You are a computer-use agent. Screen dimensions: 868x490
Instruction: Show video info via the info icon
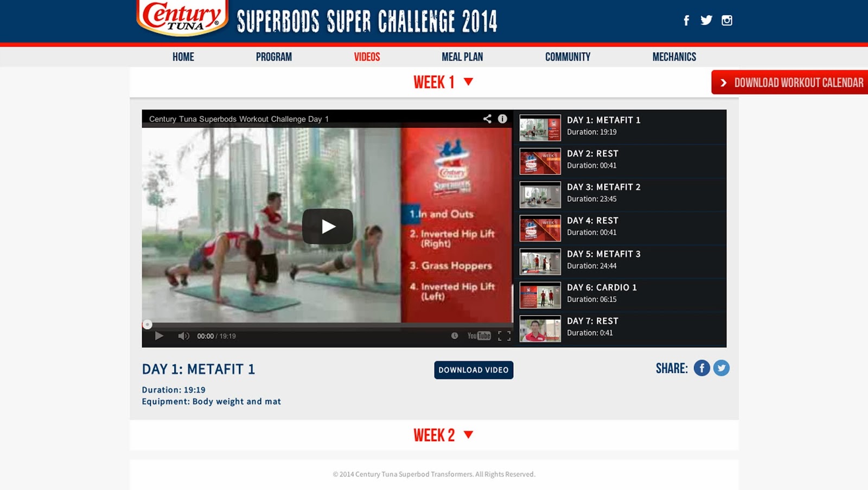coord(502,119)
